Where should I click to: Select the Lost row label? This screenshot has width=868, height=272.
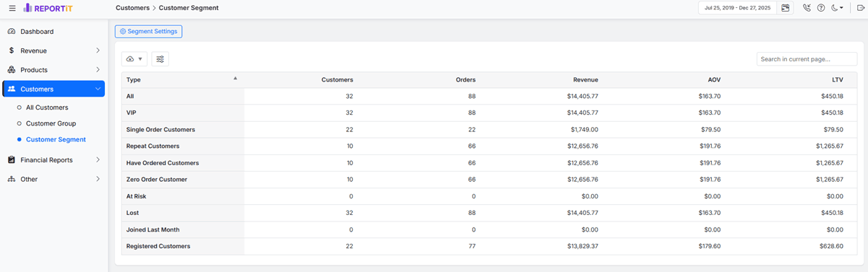click(x=132, y=213)
